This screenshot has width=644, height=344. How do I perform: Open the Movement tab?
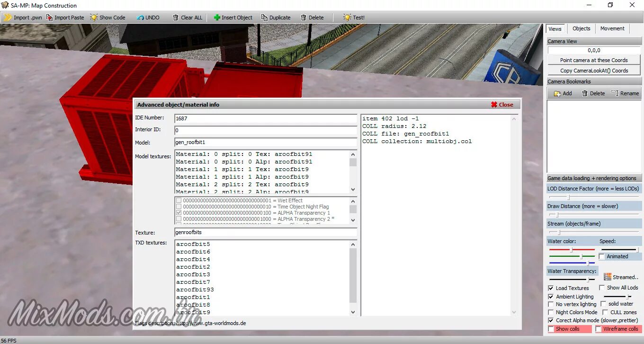612,28
